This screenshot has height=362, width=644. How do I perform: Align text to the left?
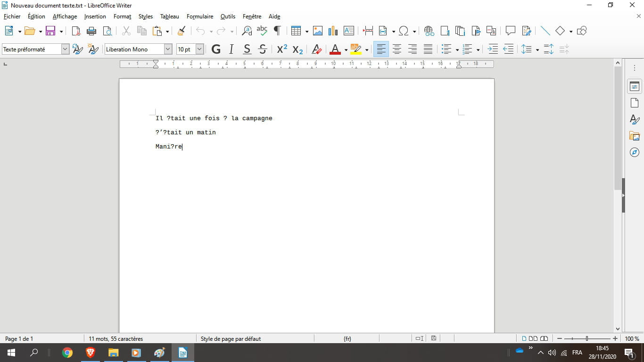pos(381,49)
